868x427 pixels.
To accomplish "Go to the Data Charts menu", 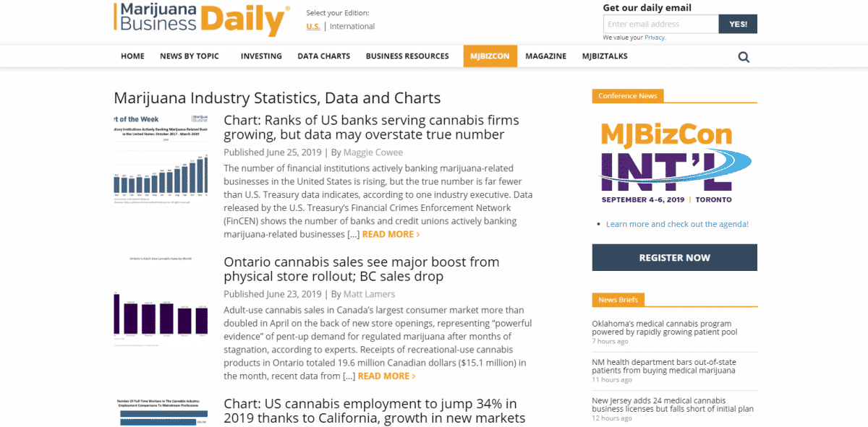I will tap(323, 56).
